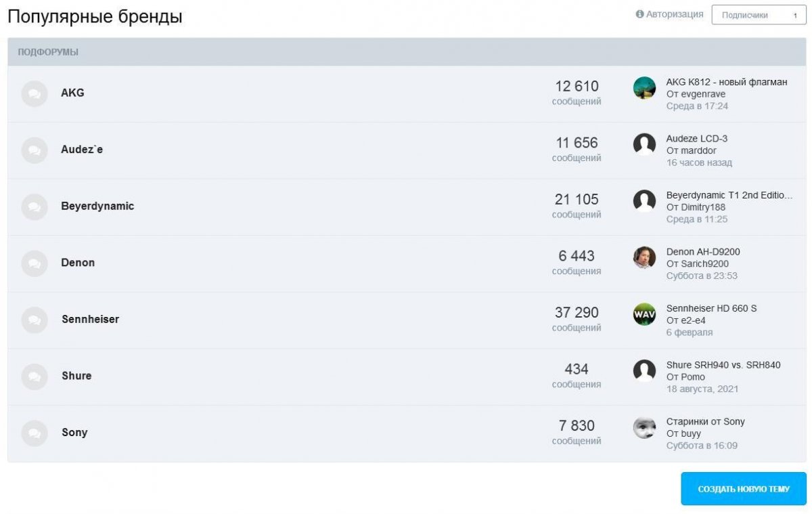Click the forum icon next to Shure
This screenshot has width=812, height=514.
[35, 377]
